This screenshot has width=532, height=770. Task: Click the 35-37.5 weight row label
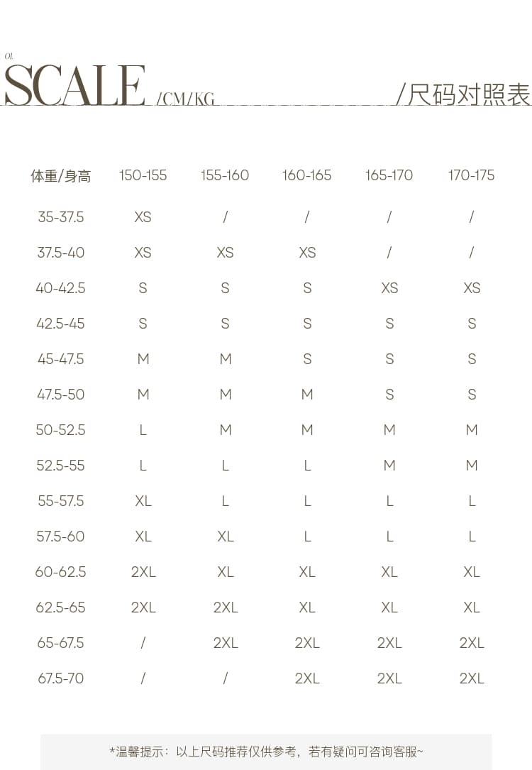tap(61, 217)
